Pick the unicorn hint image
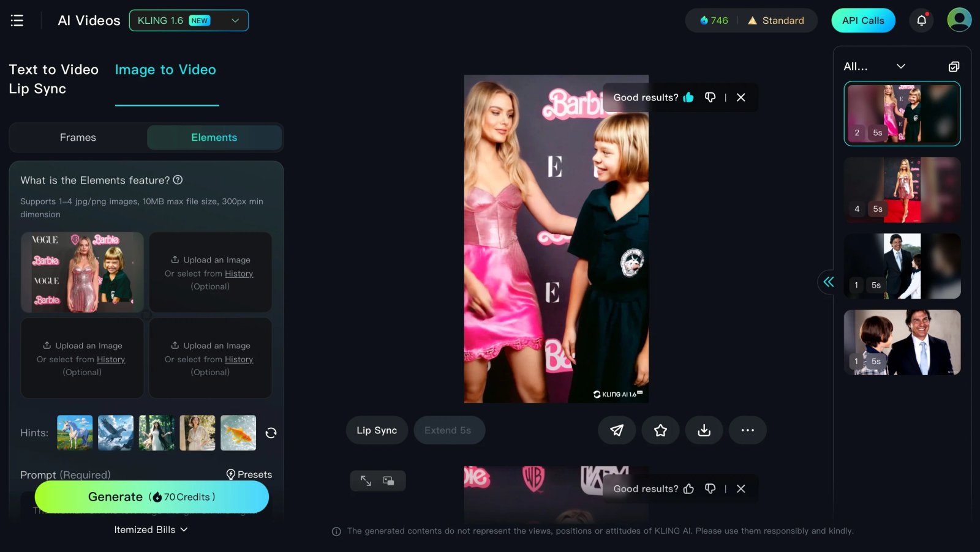Image resolution: width=980 pixels, height=552 pixels. coord(75,433)
